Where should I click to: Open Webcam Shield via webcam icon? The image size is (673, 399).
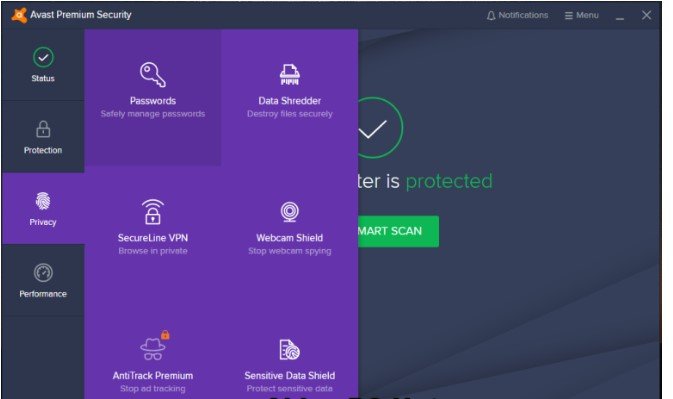pyautogui.click(x=290, y=212)
